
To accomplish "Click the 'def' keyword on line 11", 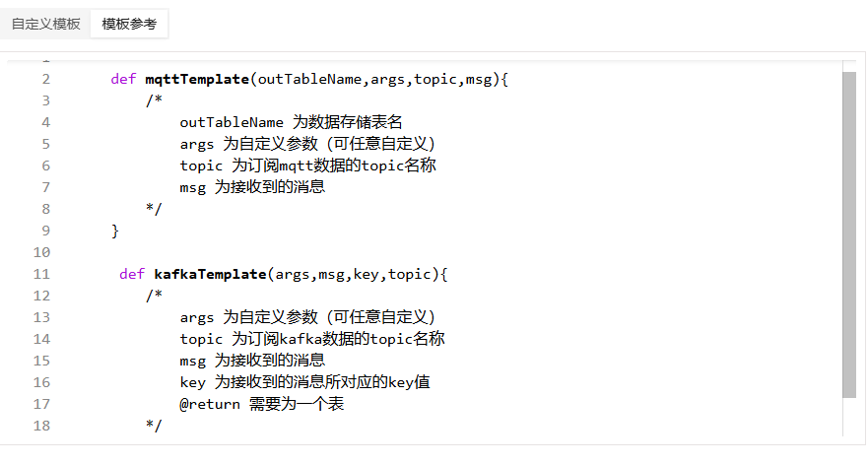I will coord(132,274).
